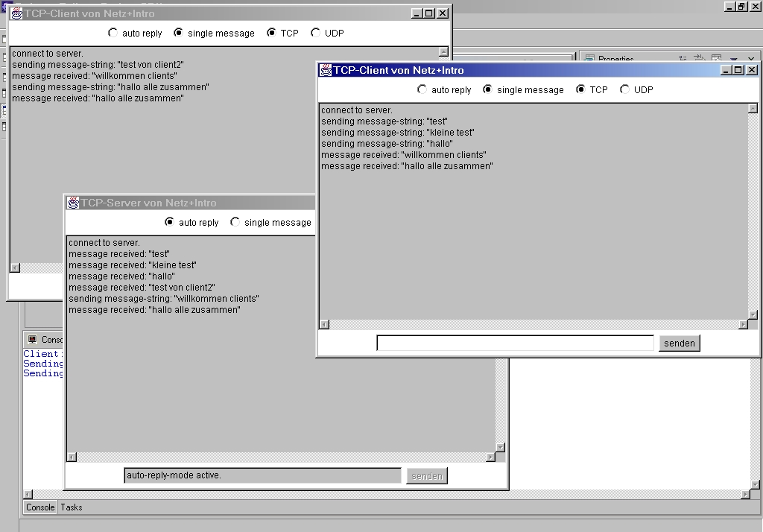Enable auto reply in the active TCP-Client window

pos(422,89)
